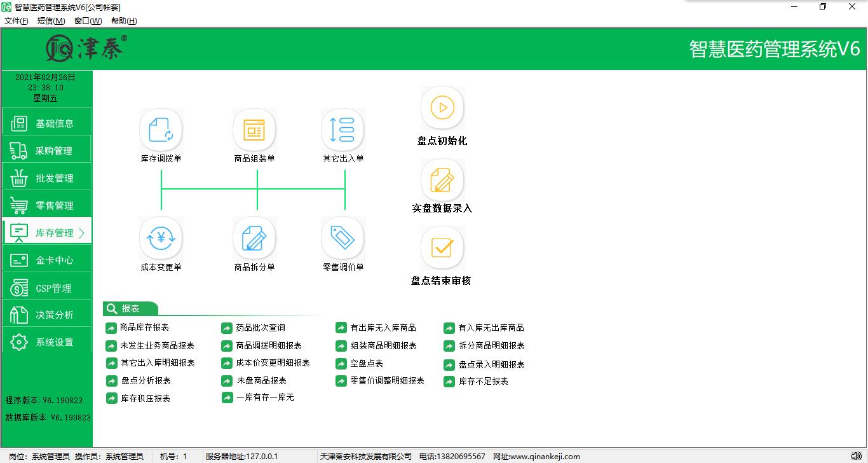This screenshot has width=868, height=463.
Task: Open the 帮助(H) menu
Action: pos(123,21)
